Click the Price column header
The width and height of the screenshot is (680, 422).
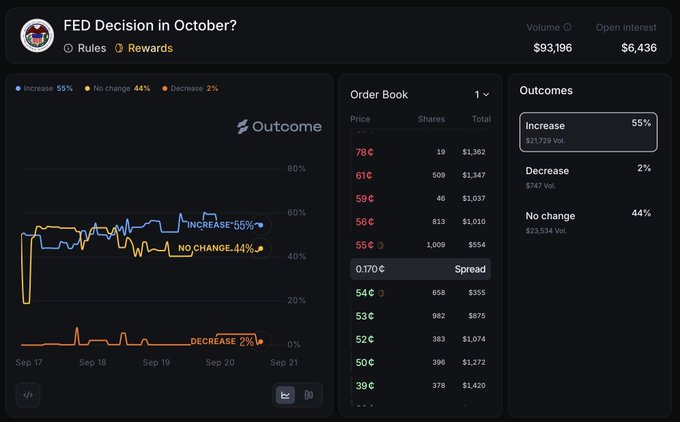coord(360,119)
